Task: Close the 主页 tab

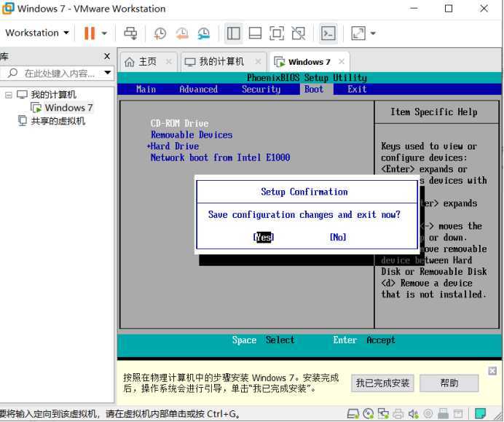Action: (x=168, y=61)
